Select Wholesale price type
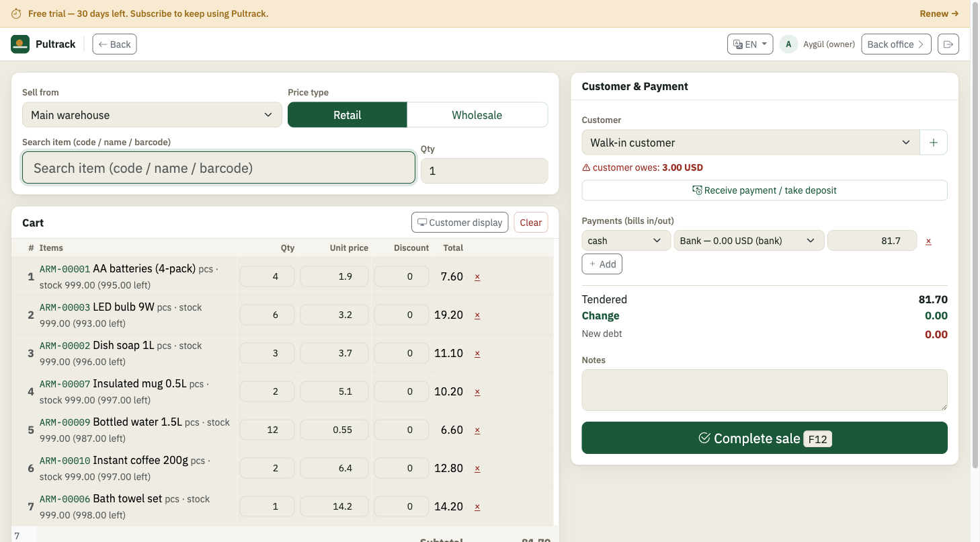The image size is (980, 542). pos(477,115)
